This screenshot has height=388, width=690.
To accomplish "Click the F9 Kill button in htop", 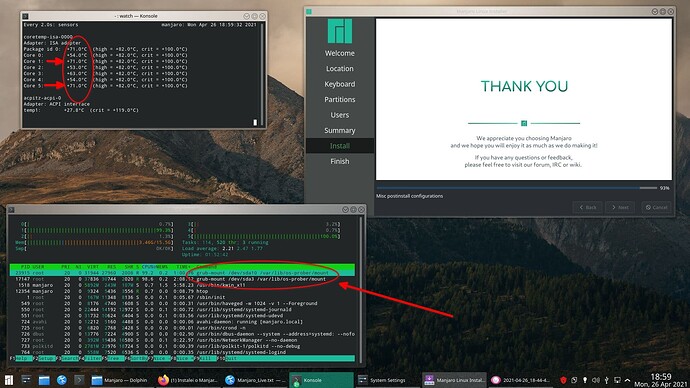I will (x=206, y=359).
